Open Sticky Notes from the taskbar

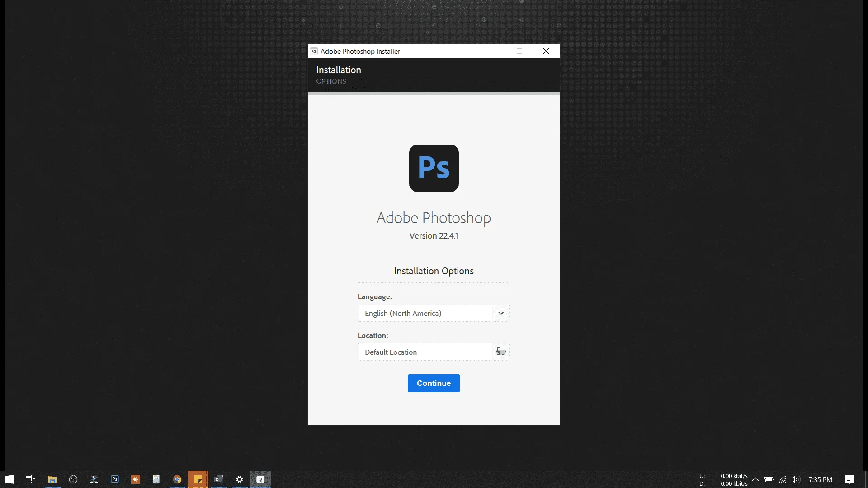coord(198,479)
